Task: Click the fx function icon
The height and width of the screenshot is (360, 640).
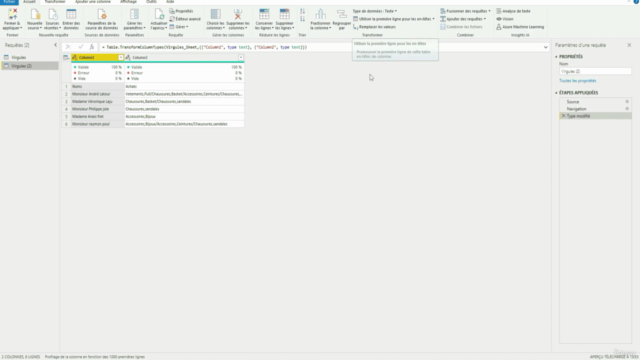Action: 92,47
